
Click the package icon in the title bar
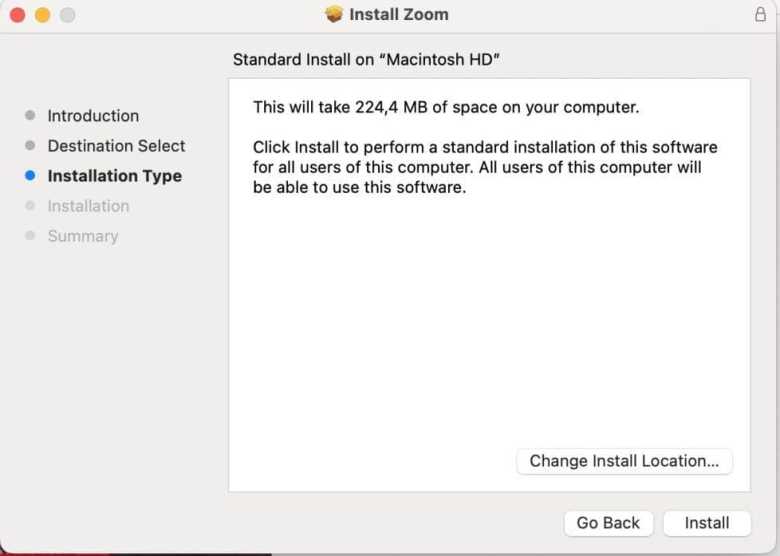[x=334, y=14]
